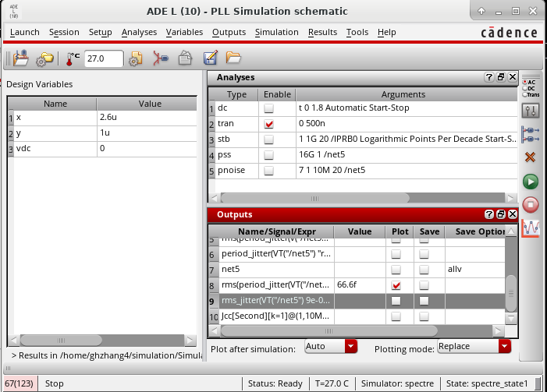
Task: Open the edit-note pencil toolbar icon
Action: coord(211,58)
